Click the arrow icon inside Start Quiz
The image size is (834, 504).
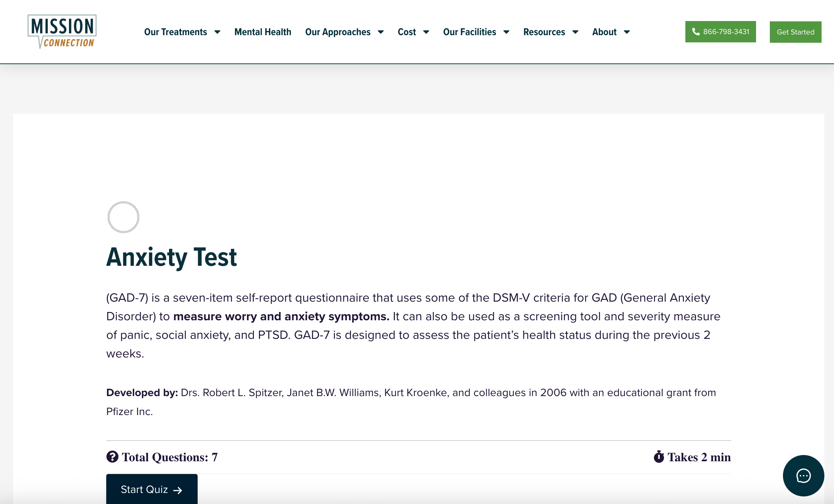(x=179, y=489)
